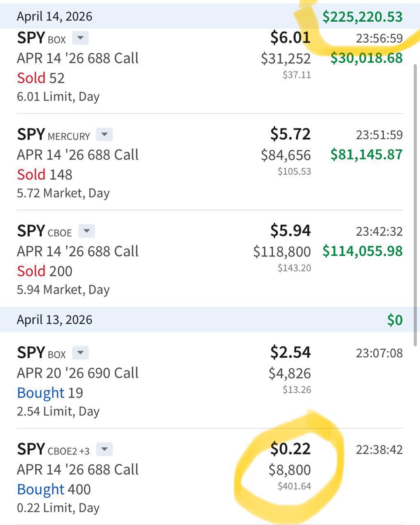Open the Bought 400 trade entry

pyautogui.click(x=54, y=489)
